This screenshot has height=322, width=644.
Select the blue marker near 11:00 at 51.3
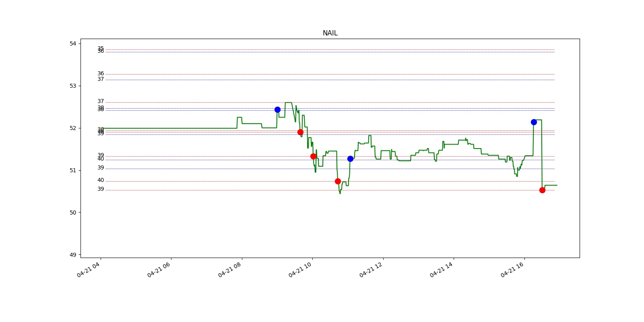point(350,159)
